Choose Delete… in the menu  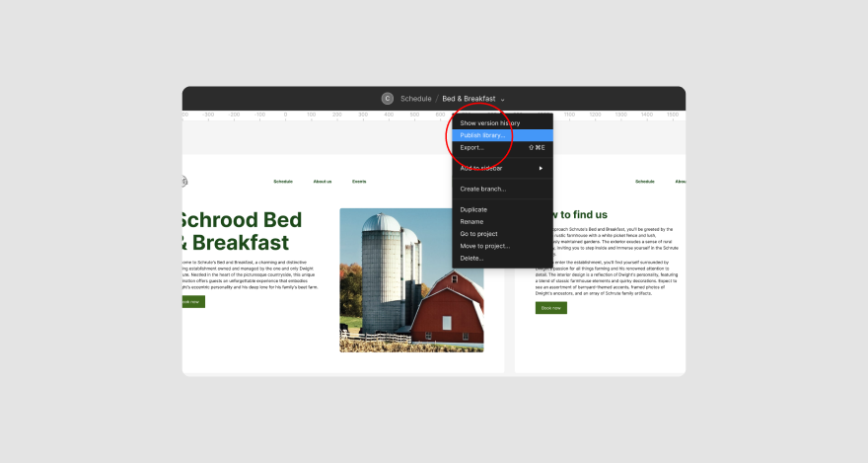[x=503, y=258]
